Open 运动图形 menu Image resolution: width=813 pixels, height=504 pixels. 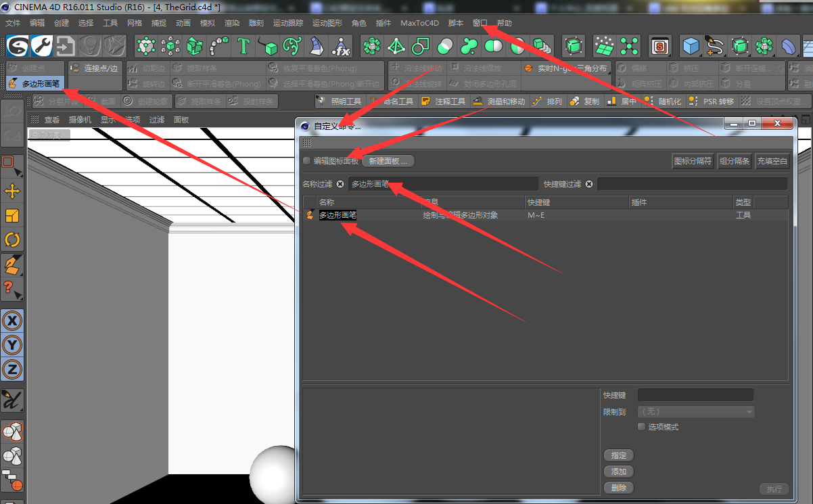[327, 23]
